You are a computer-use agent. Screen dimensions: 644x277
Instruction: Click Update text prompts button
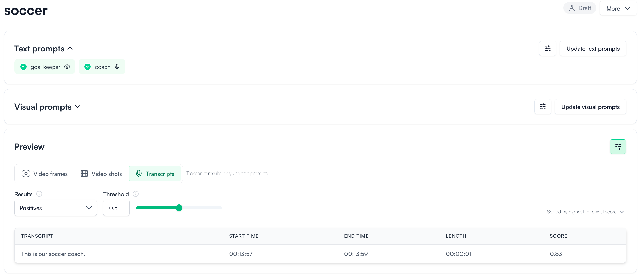pos(593,49)
